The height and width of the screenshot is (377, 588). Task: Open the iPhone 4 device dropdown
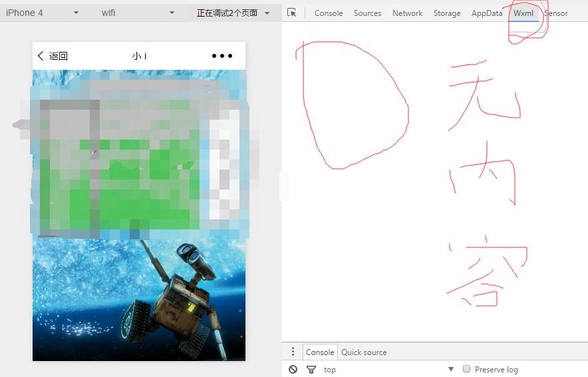pos(42,13)
